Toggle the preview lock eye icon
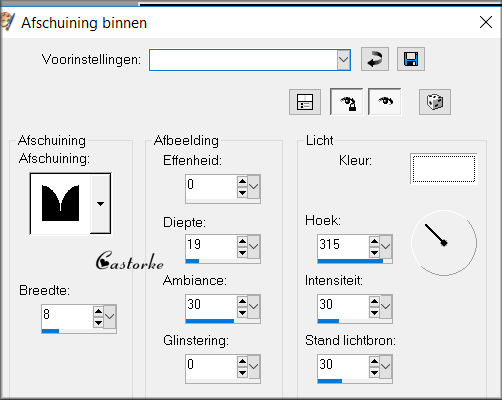Viewport: 502px width, 400px height. click(x=347, y=102)
